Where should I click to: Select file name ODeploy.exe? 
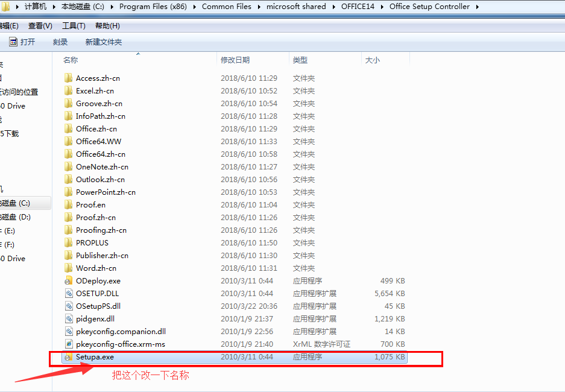point(98,280)
